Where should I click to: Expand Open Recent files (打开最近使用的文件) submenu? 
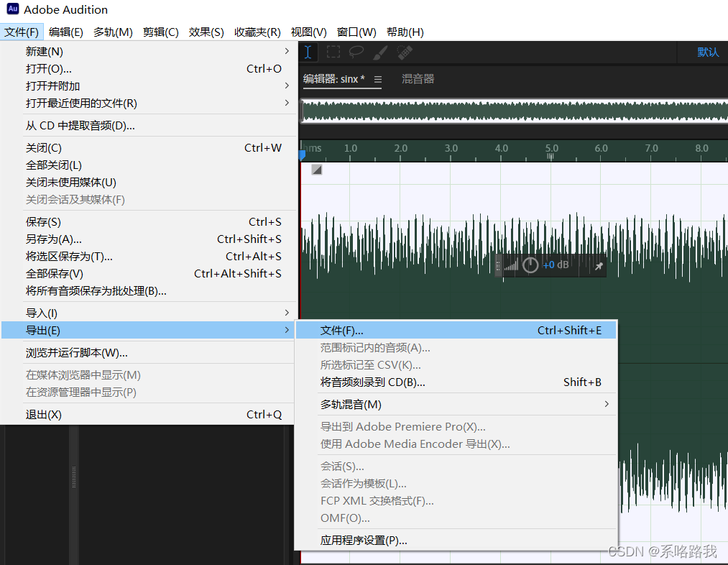click(x=149, y=103)
